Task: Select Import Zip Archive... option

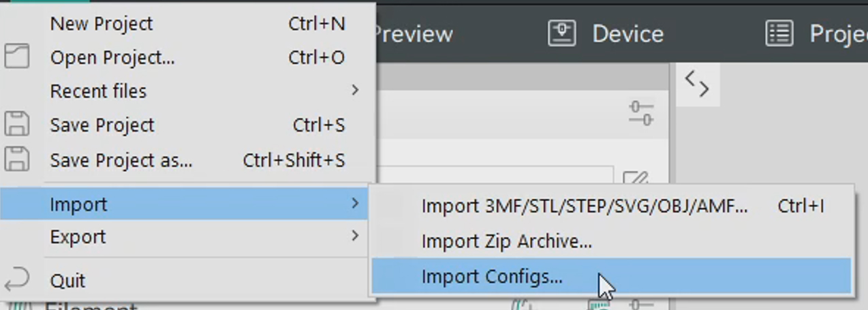Action: [506, 241]
